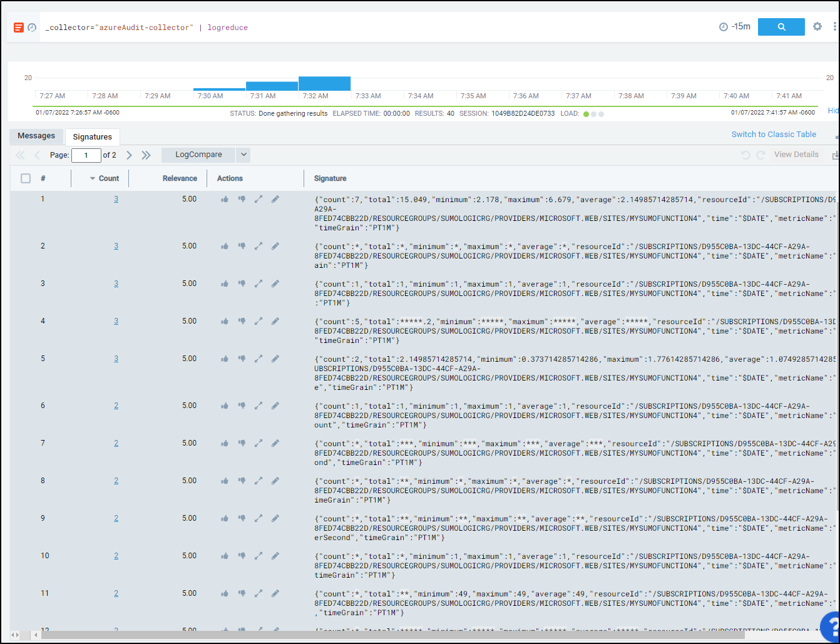Jump to last results page

coord(146,155)
